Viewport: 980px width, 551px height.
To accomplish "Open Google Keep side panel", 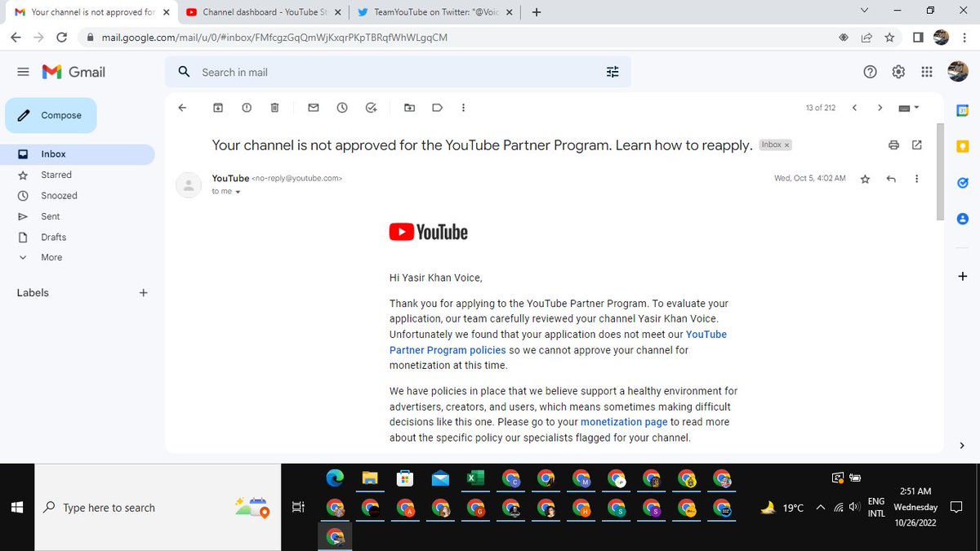I will pos(962,147).
